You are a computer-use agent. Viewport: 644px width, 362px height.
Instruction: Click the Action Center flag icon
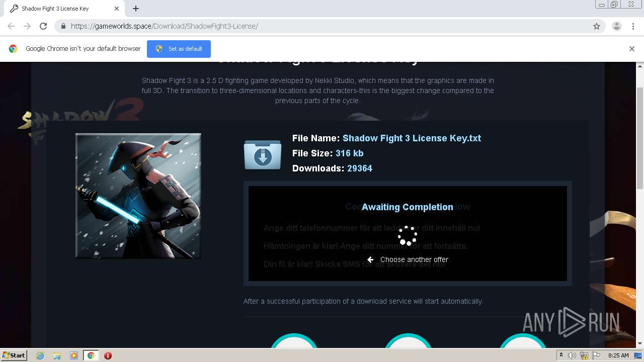click(596, 355)
